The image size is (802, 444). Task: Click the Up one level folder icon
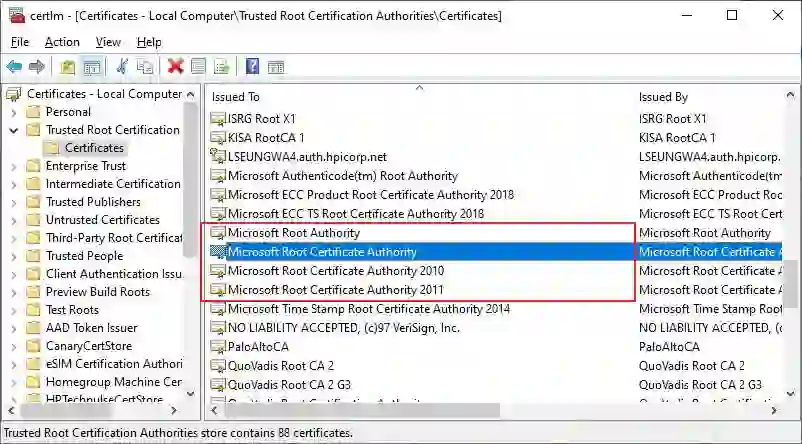click(x=68, y=66)
